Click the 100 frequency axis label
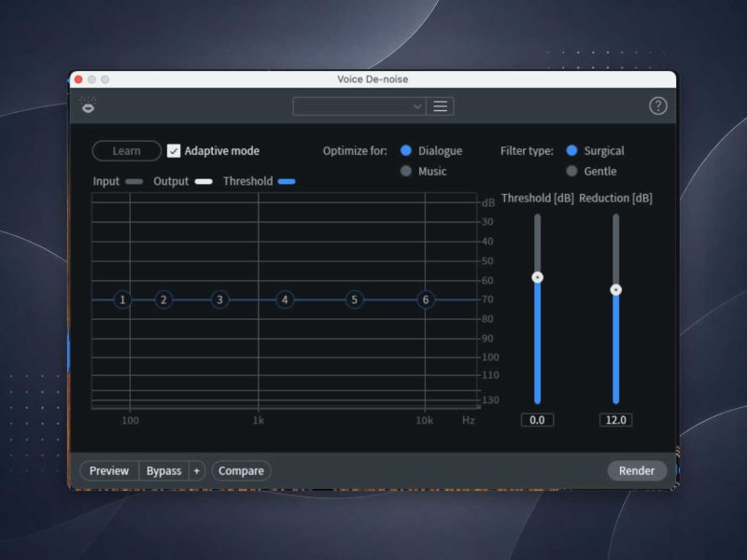Screen dimensions: 747x560 coord(130,421)
